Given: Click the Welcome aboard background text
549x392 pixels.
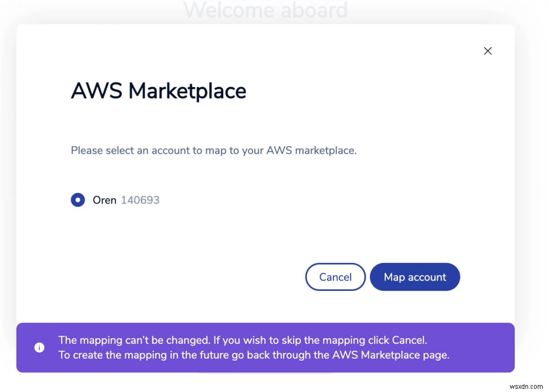Looking at the screenshot, I should [266, 10].
